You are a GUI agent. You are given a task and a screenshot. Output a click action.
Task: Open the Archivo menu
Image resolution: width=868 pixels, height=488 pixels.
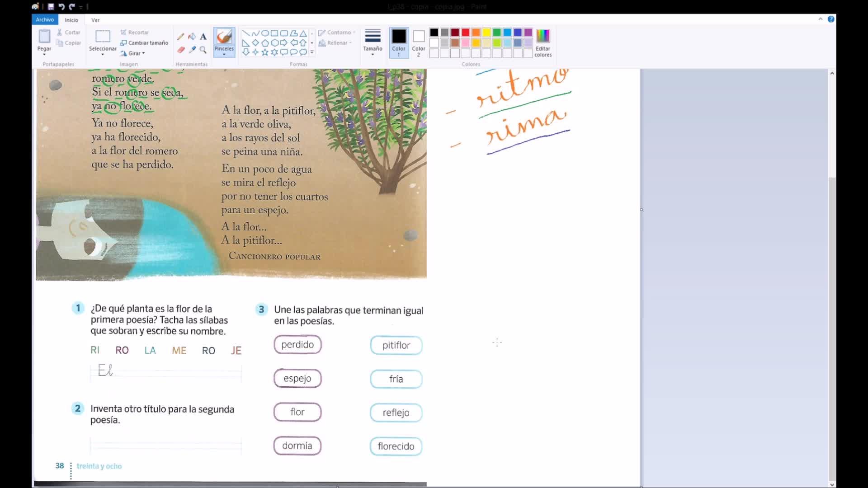click(45, 19)
